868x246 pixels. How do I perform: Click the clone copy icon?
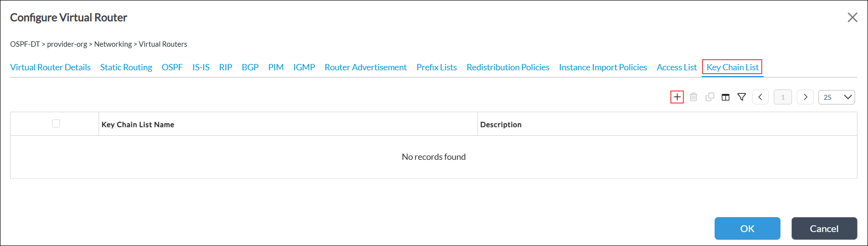point(709,97)
